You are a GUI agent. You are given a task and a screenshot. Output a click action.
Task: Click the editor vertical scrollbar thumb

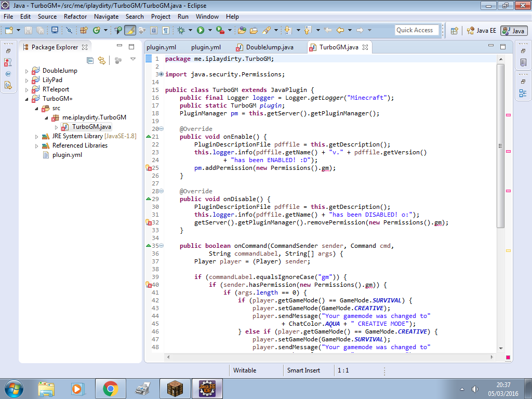(501, 146)
